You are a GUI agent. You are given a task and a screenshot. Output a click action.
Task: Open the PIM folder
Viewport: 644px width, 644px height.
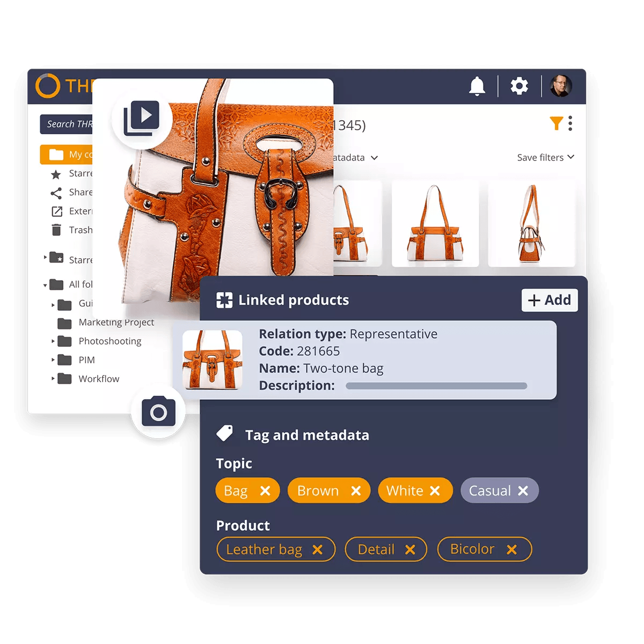click(86, 360)
